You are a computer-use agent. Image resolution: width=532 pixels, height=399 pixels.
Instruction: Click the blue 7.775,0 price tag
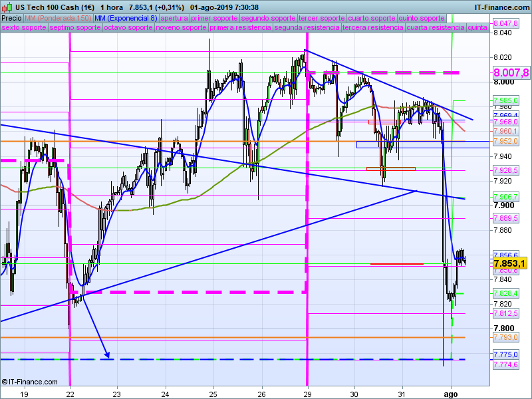pyautogui.click(x=505, y=354)
